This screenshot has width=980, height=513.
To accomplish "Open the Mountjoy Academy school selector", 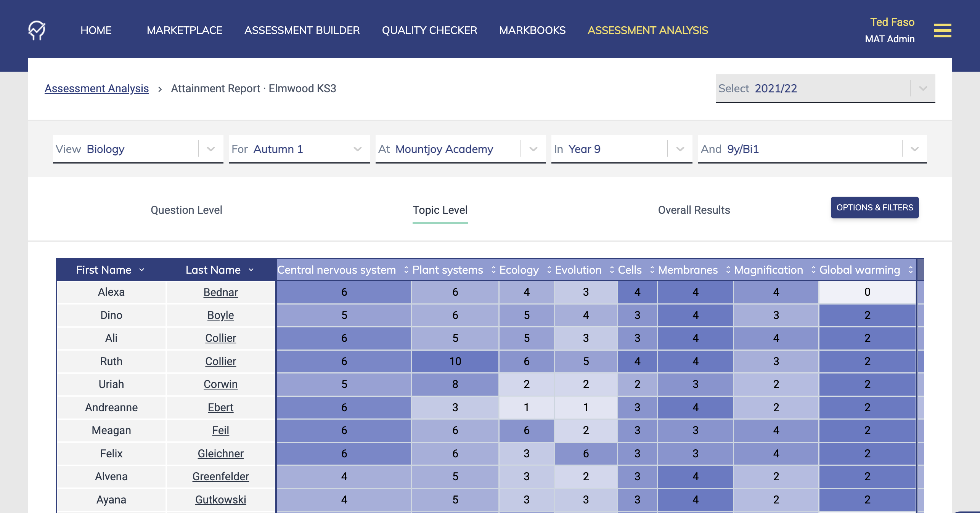I will (533, 149).
